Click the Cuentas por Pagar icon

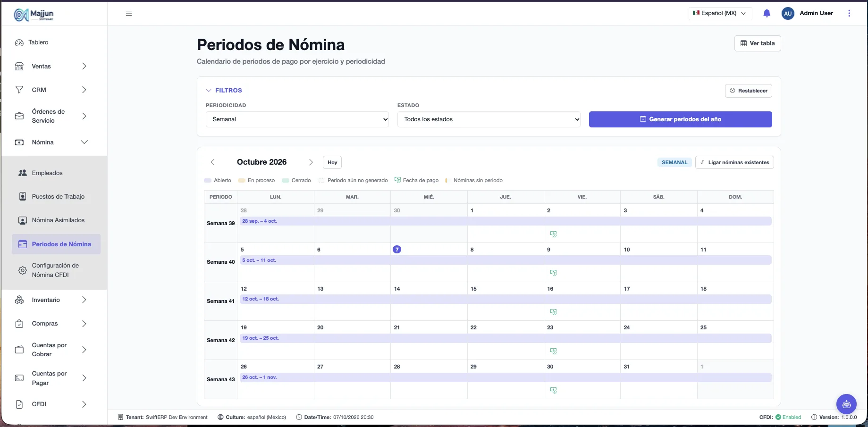pos(19,378)
